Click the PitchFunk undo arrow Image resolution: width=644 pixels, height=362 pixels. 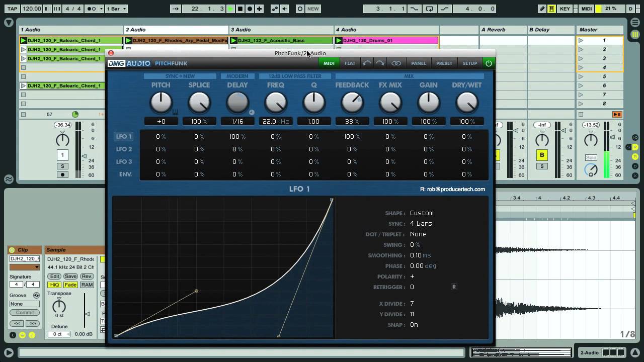pyautogui.click(x=367, y=63)
